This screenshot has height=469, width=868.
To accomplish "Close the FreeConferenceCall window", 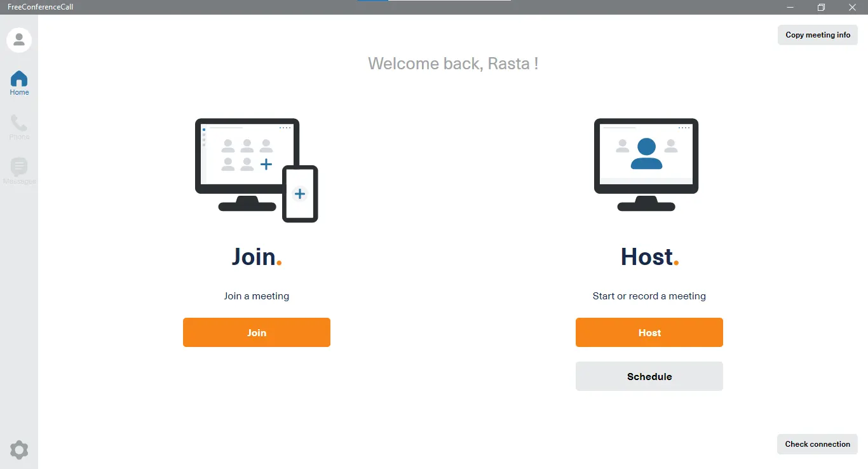I will [853, 7].
